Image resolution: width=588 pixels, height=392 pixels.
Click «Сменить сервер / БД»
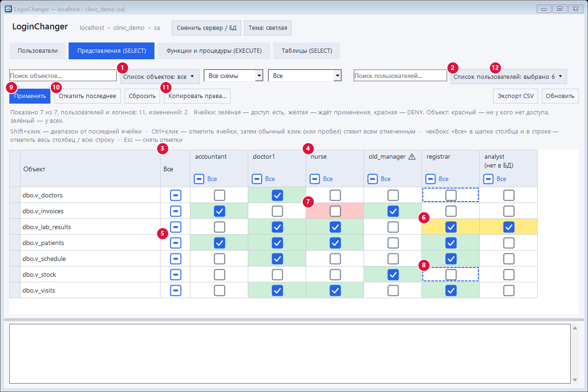206,28
